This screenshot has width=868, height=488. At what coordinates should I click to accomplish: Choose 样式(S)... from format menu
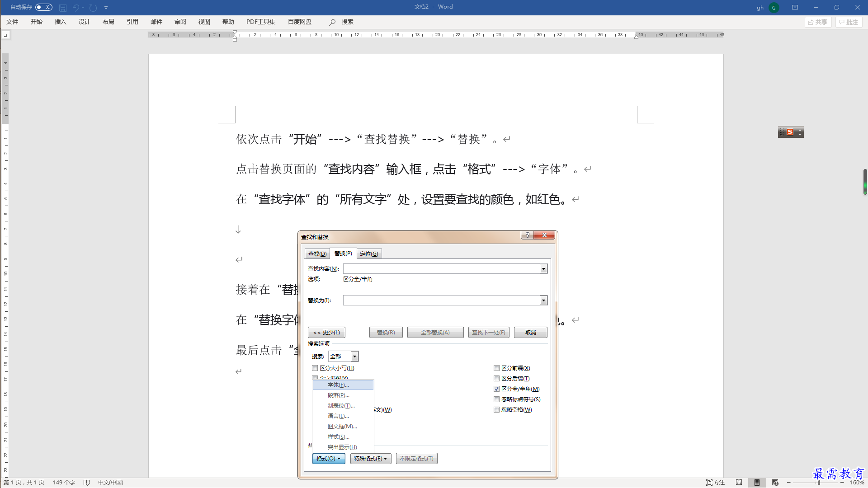343,437
